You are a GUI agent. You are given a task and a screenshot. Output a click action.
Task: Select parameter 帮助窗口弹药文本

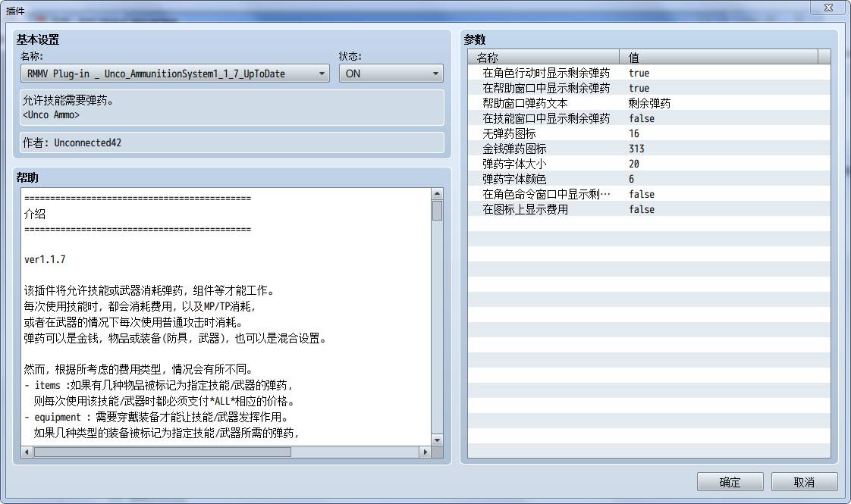(x=525, y=103)
